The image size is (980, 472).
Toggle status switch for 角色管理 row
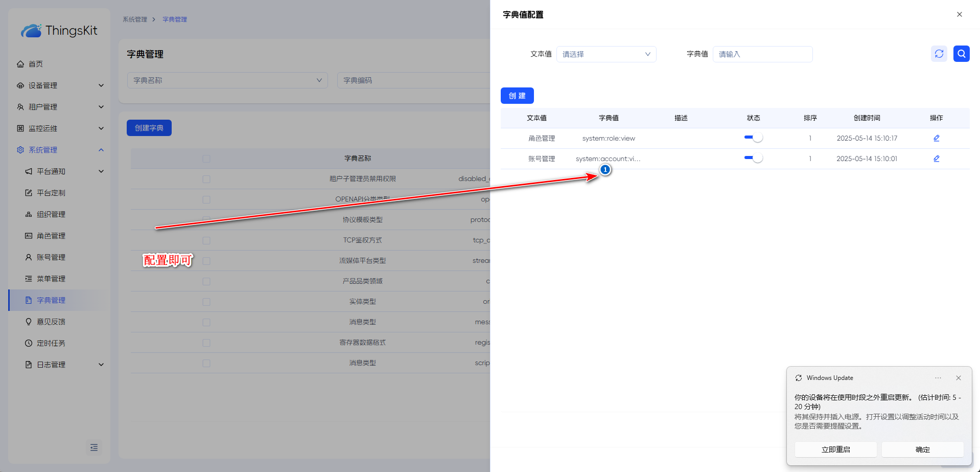click(753, 138)
